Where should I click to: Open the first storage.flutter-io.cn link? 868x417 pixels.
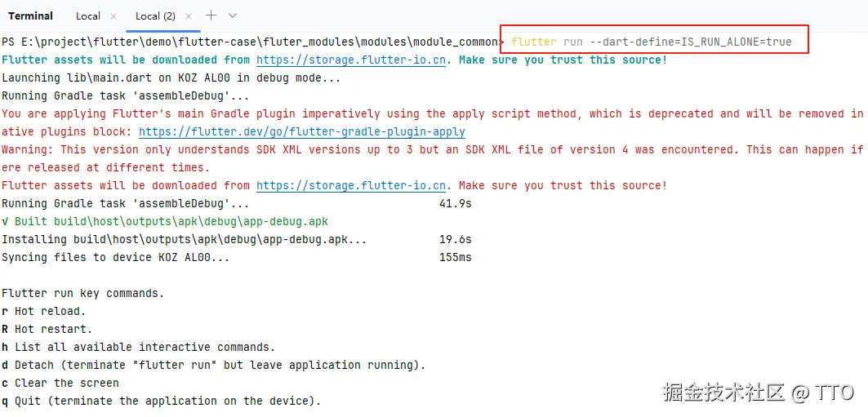[x=351, y=60]
